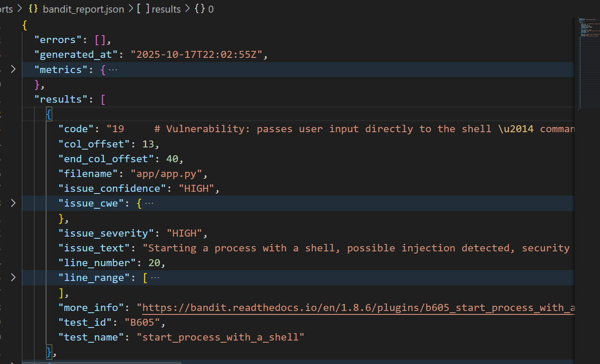Viewport: 600px width, 364px height.
Task: Select bandit_report.json in the breadcrumb bar
Action: [83, 9]
